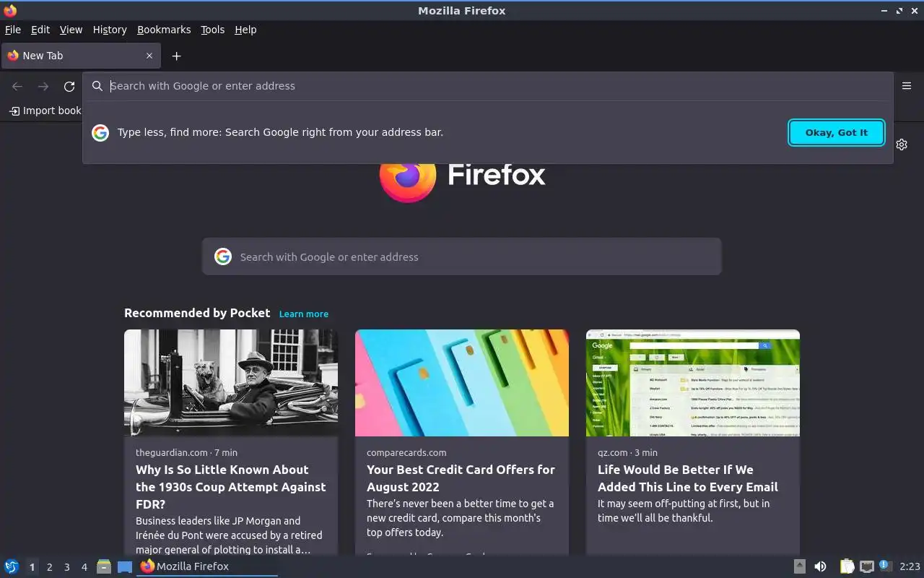The image size is (924, 578).
Task: Click Learn more link beside Pocket heading
Action: (304, 314)
